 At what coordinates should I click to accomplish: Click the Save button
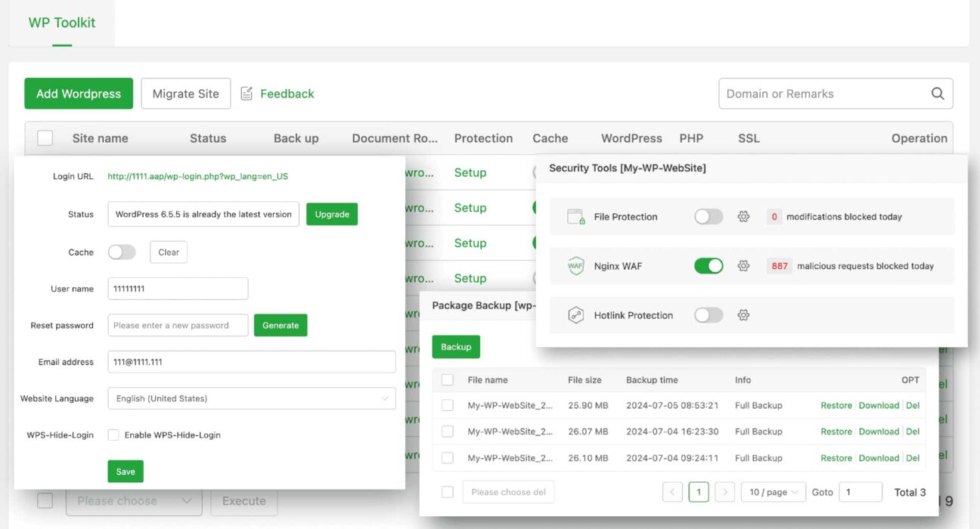pyautogui.click(x=126, y=472)
